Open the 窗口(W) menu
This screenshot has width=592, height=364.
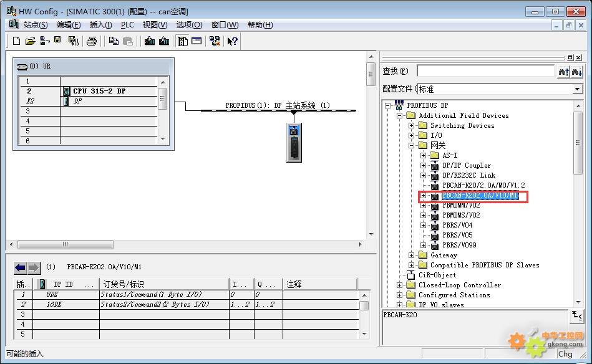[x=225, y=25]
